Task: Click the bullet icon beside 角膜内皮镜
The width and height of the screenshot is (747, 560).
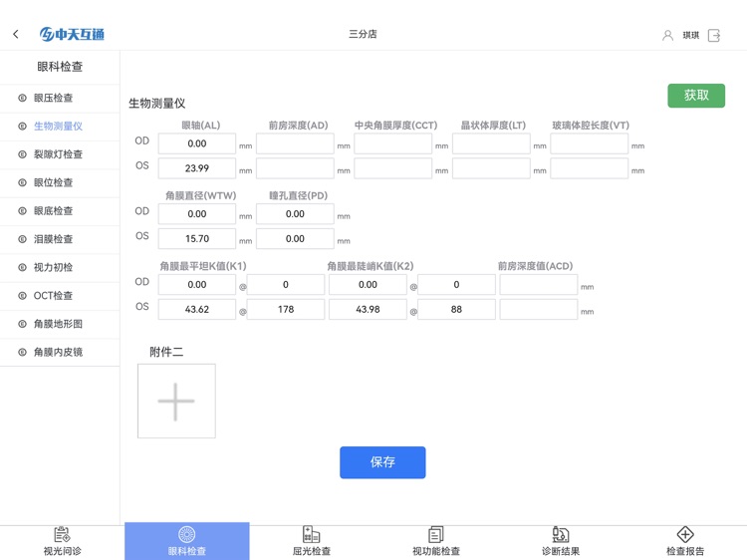Action: tap(22, 352)
